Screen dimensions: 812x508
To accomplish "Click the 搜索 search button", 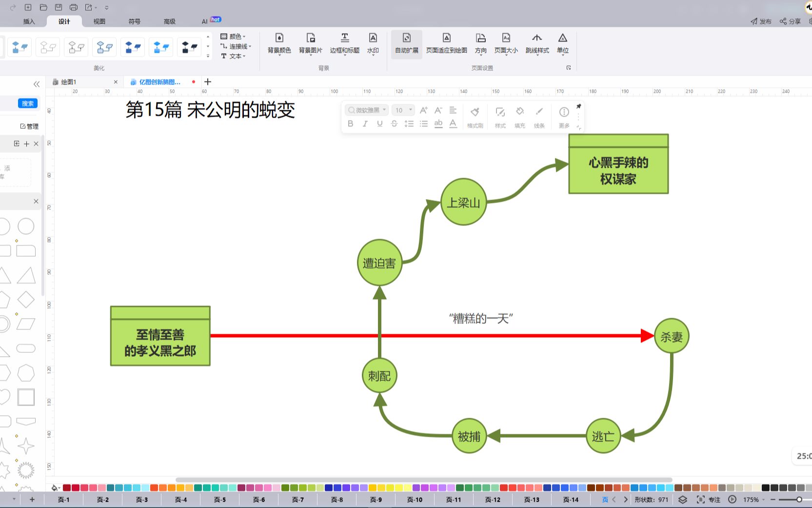I will 28,103.
